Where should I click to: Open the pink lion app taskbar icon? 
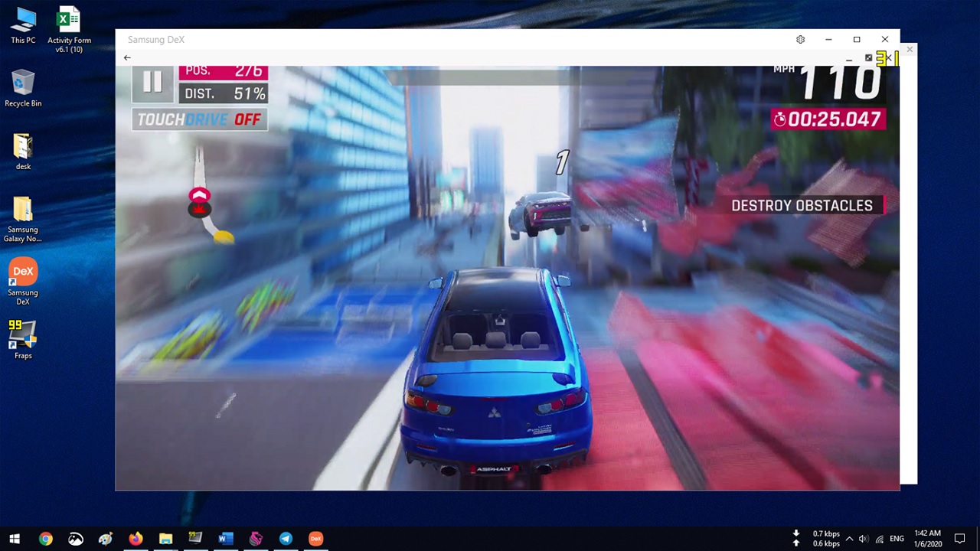[256, 539]
